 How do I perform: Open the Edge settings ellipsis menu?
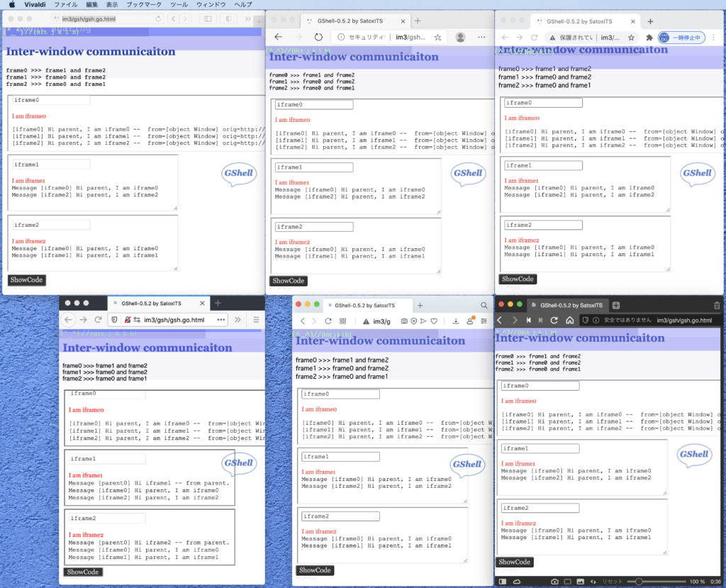click(x=482, y=37)
